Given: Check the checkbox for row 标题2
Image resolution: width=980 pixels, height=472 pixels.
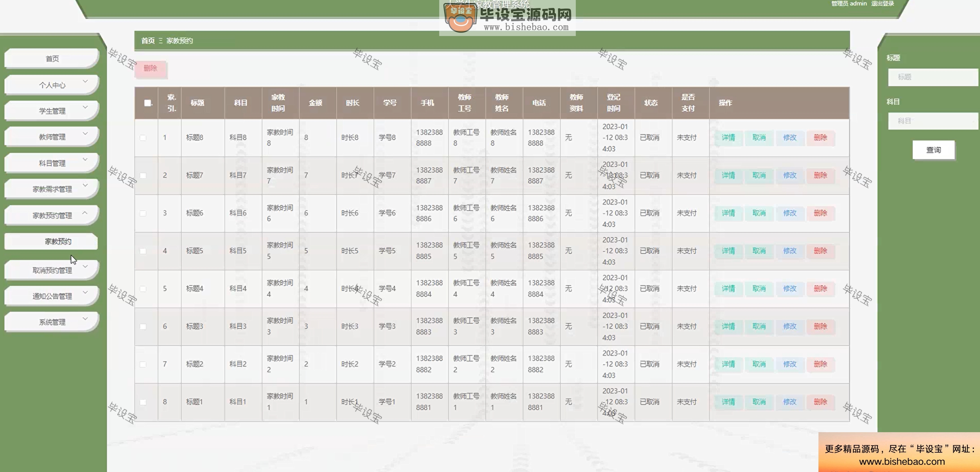Looking at the screenshot, I should 143,364.
